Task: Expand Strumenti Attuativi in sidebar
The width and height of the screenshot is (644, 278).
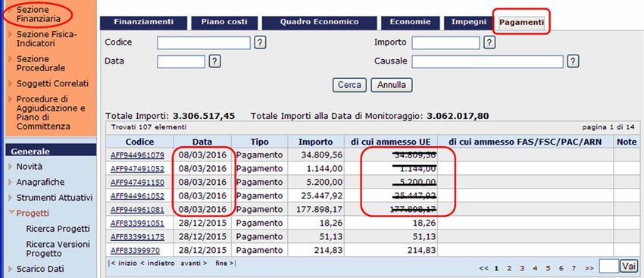Action: pyautogui.click(x=11, y=198)
